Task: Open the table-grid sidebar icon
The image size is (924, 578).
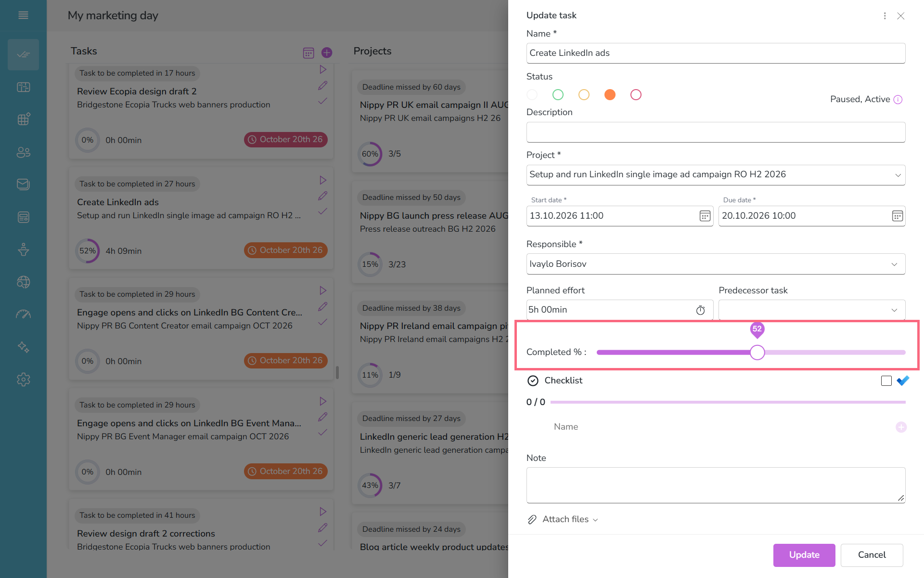Action: 23,119
